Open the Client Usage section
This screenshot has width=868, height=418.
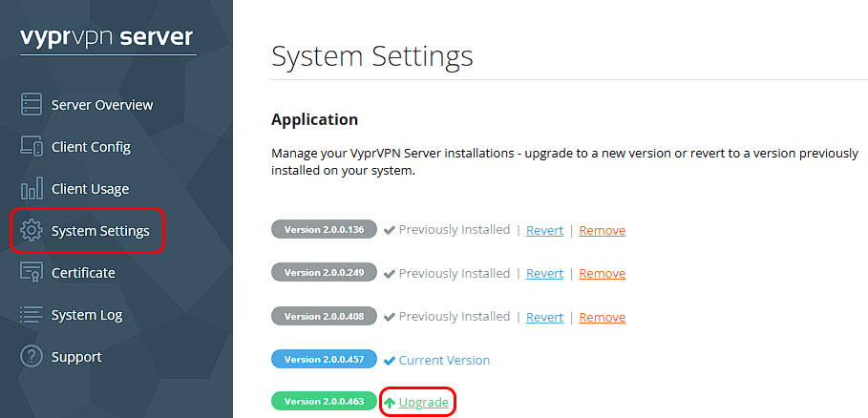pos(90,189)
